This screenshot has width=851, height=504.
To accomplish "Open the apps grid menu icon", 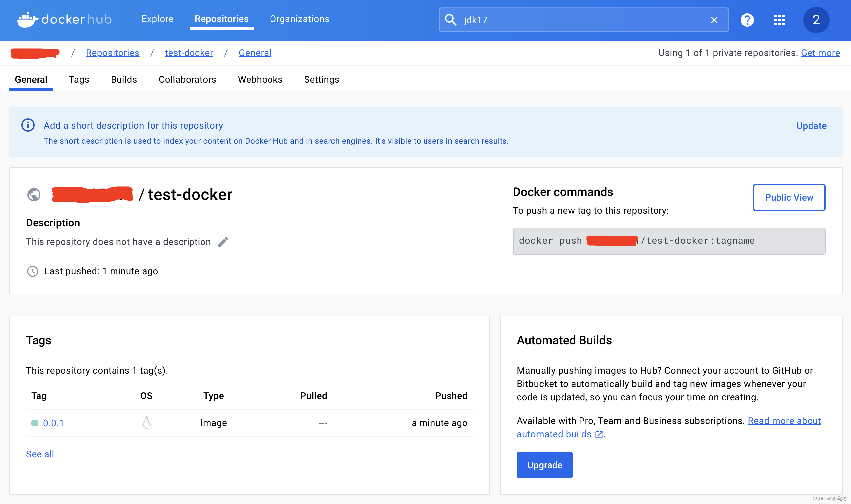I will [779, 20].
